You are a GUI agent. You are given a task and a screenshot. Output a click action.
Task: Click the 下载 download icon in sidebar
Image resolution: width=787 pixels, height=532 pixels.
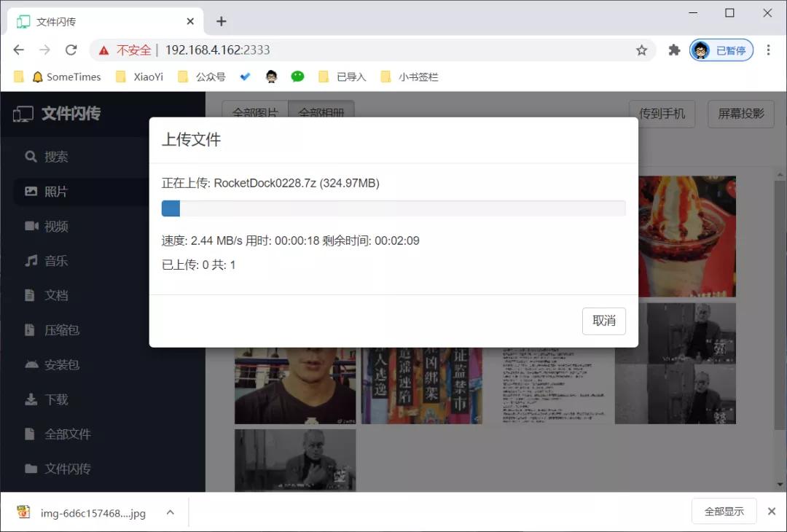[x=31, y=399]
